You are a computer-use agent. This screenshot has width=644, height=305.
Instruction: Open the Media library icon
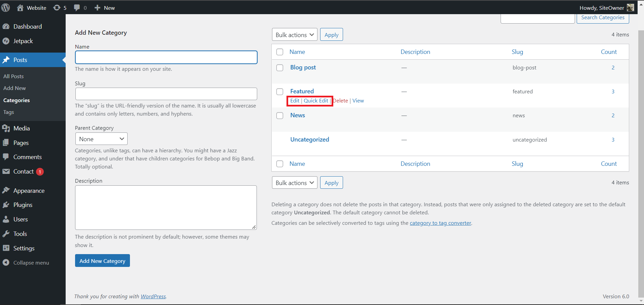[x=7, y=128]
